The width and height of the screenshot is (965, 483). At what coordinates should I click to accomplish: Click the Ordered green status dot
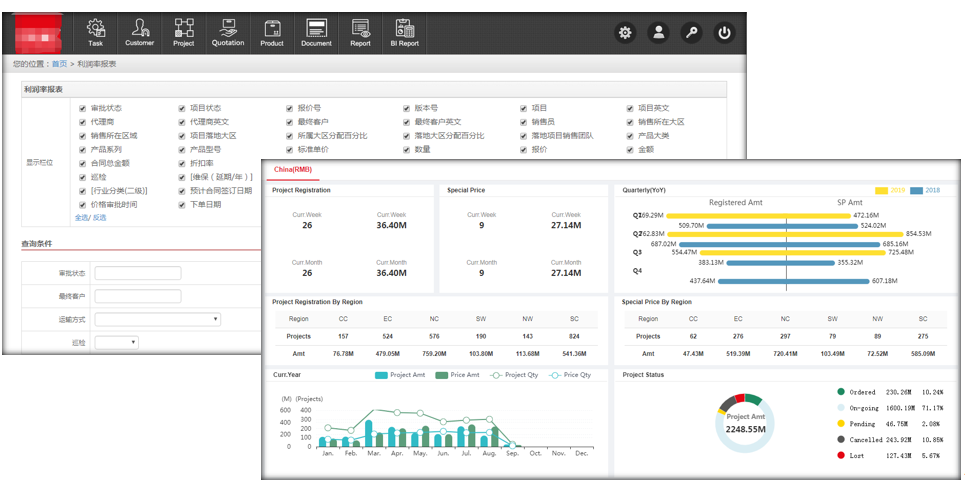(x=841, y=391)
